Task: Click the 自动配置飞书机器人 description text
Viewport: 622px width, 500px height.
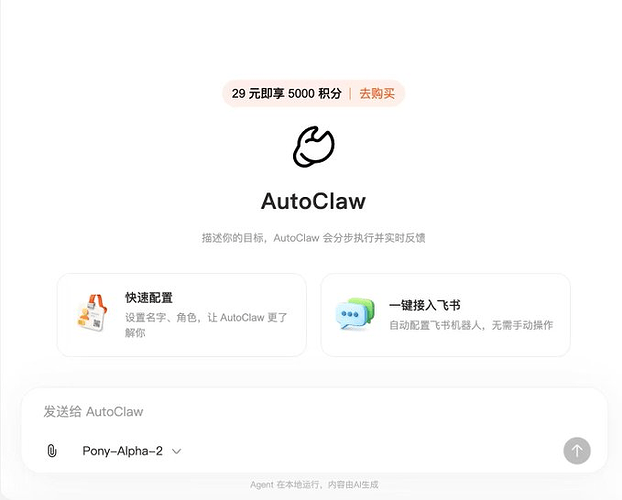Action: pyautogui.click(x=471, y=325)
